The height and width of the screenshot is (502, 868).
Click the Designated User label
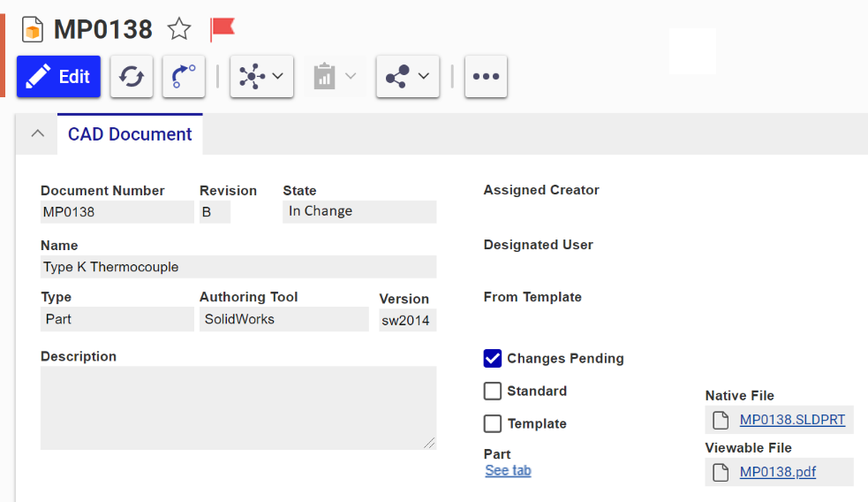tap(538, 245)
